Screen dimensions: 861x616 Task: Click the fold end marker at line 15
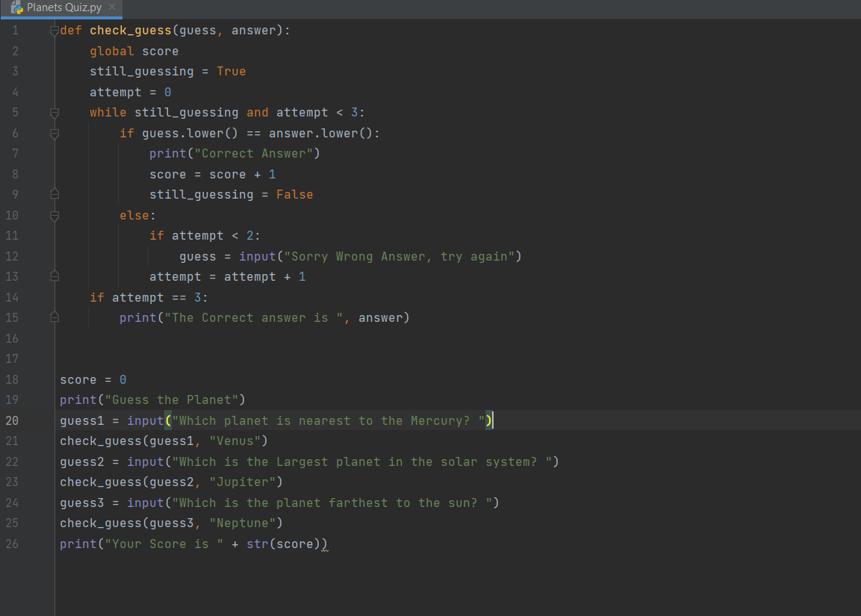[55, 317]
